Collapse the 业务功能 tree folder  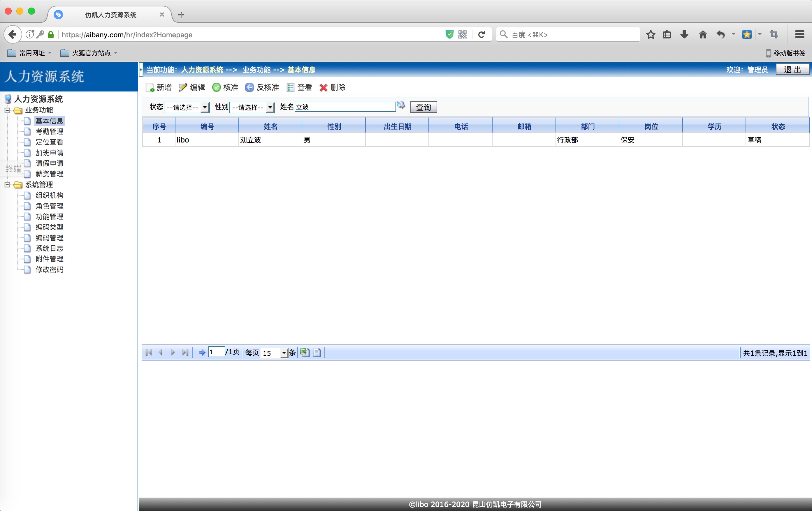coord(7,110)
